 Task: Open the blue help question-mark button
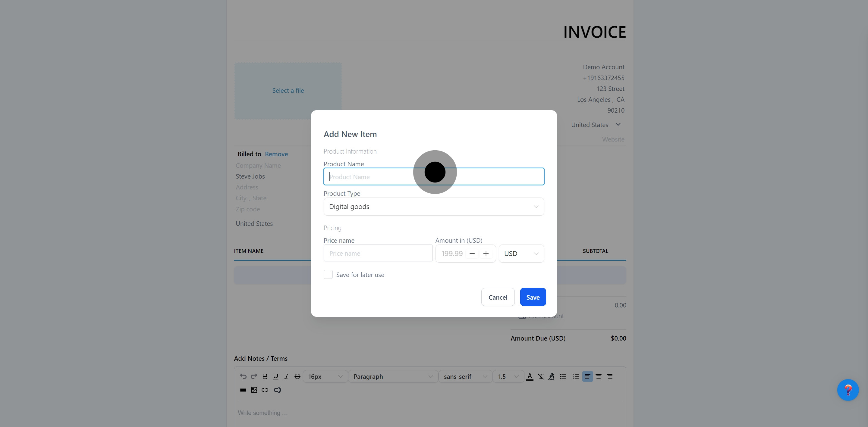(848, 390)
